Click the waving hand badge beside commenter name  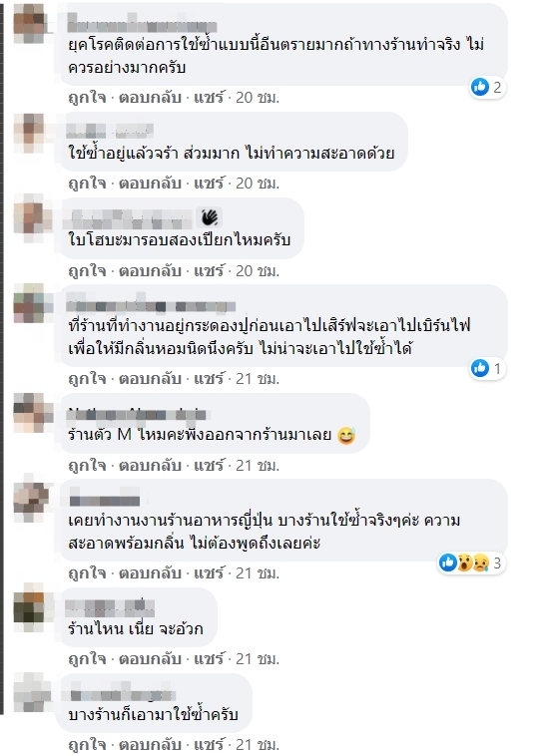coord(209,217)
